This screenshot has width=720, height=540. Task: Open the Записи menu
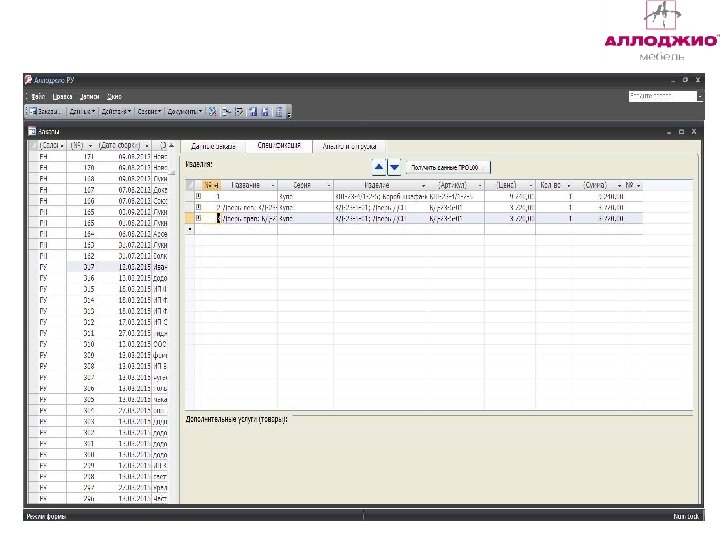(90, 96)
